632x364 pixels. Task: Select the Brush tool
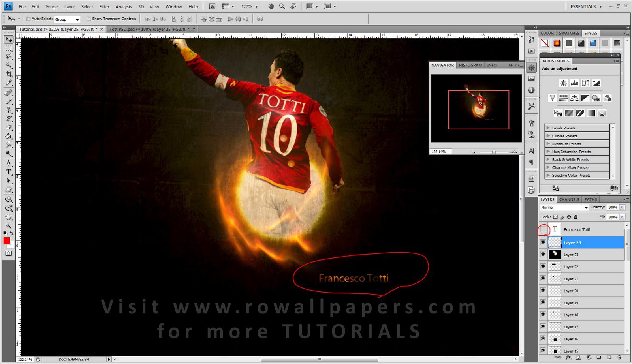click(9, 101)
